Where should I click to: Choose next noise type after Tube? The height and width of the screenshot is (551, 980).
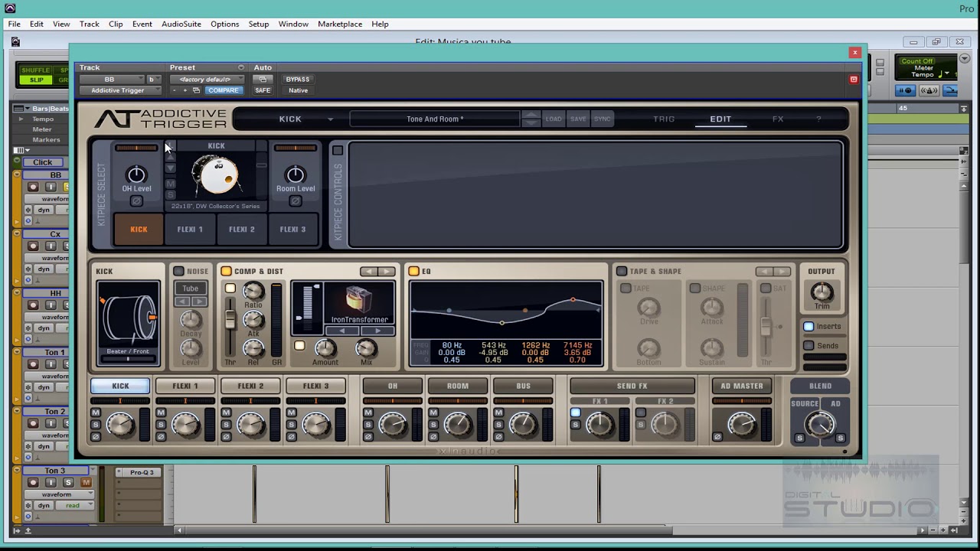(198, 302)
